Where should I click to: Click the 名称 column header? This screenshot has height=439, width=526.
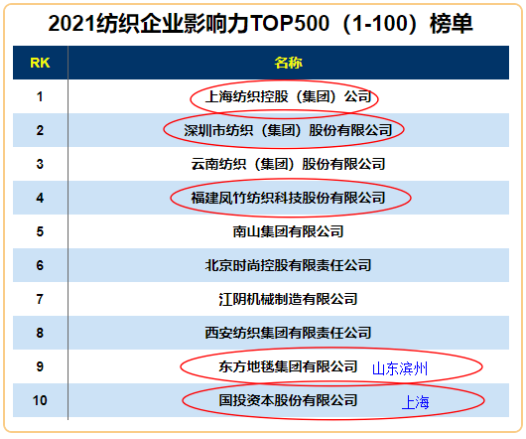pyautogui.click(x=288, y=63)
